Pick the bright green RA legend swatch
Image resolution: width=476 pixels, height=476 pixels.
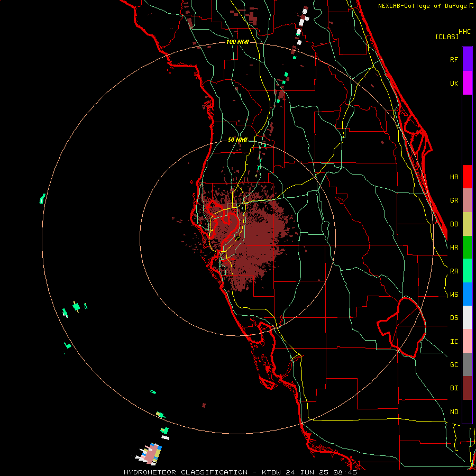467,271
